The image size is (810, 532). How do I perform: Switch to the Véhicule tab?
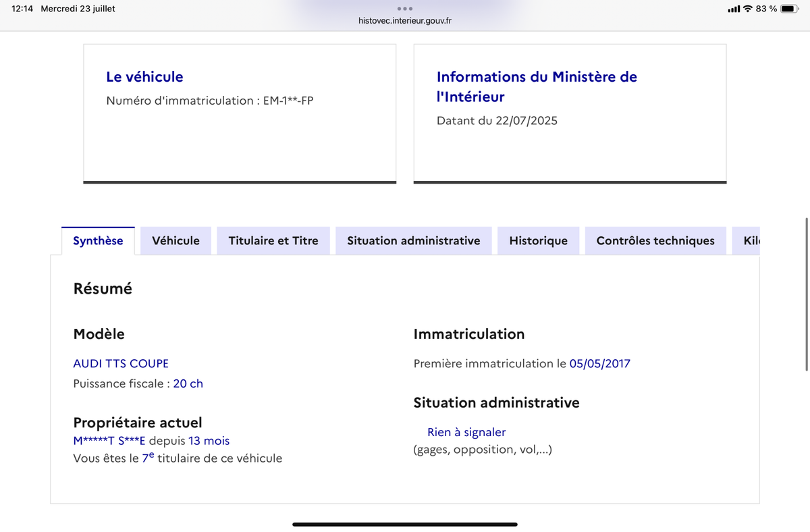click(x=175, y=241)
